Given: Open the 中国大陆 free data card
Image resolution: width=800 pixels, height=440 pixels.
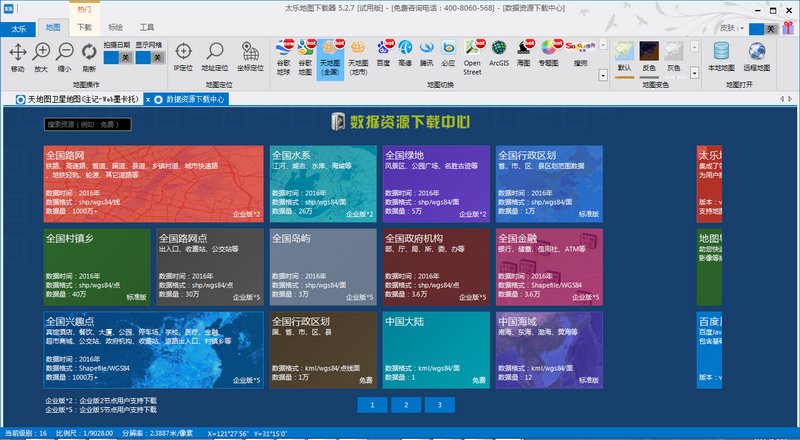Looking at the screenshot, I should (x=436, y=350).
